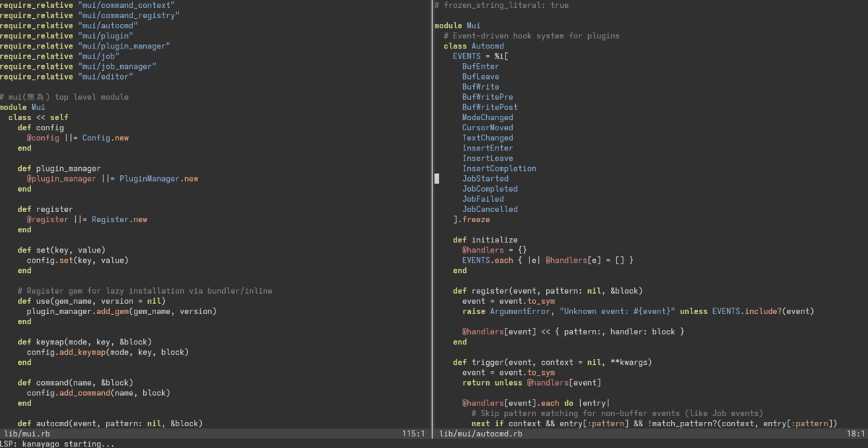Viewport: 868px width, 448px height.
Task: Click the lib/mui.rb filename in left status bar
Action: [x=27, y=434]
